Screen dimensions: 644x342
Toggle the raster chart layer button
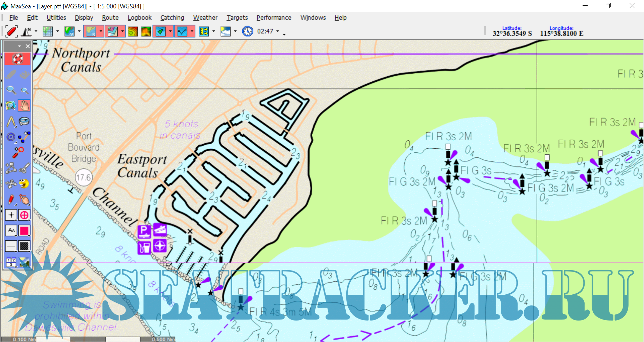(90, 32)
